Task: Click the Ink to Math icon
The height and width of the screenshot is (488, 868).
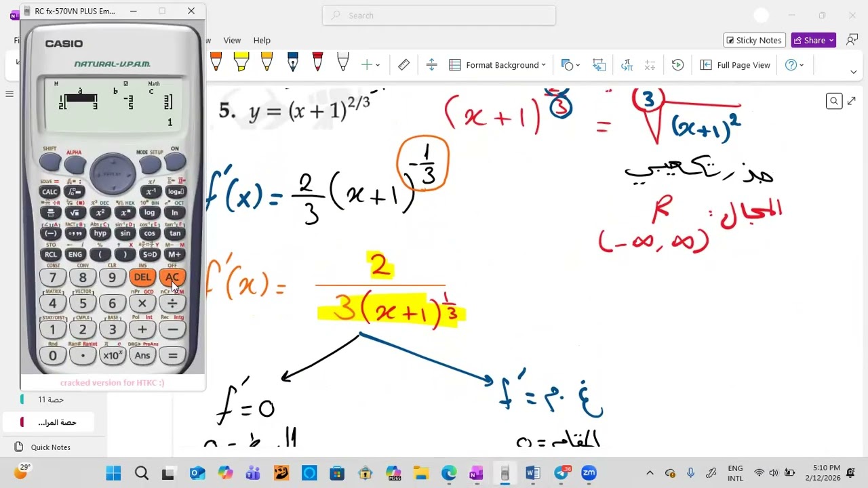Action: point(627,65)
